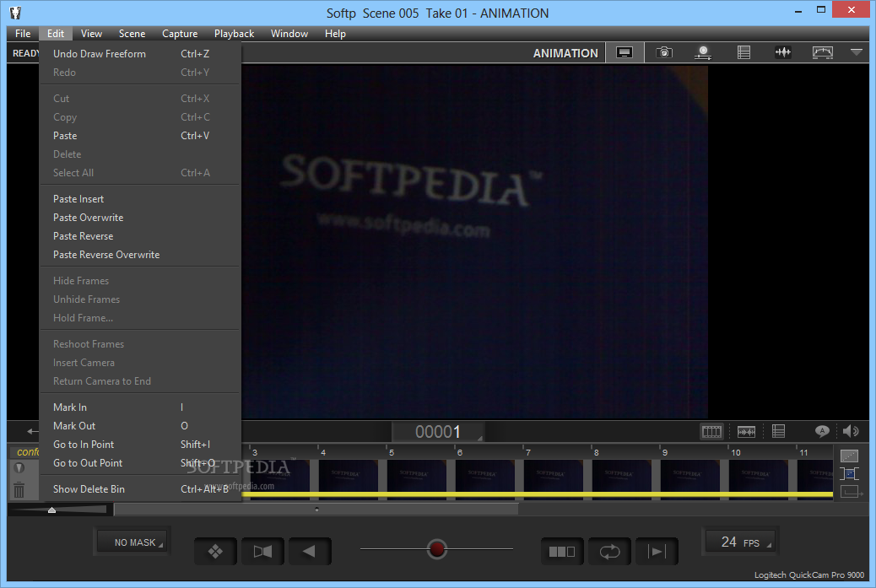
Task: Choose Mark In
Action: click(140, 407)
